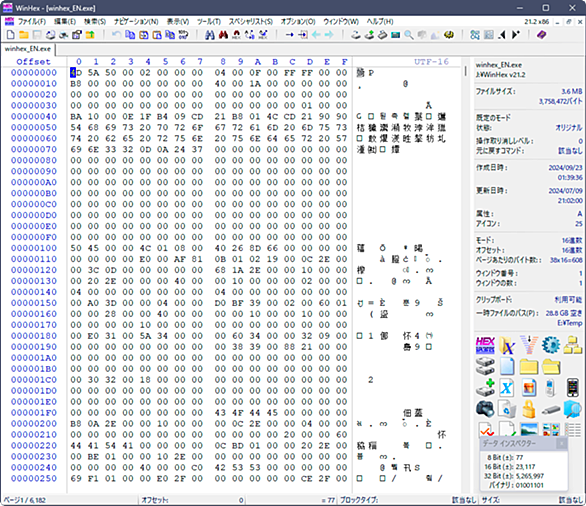Click the USB stick icon in side panel

click(551, 410)
